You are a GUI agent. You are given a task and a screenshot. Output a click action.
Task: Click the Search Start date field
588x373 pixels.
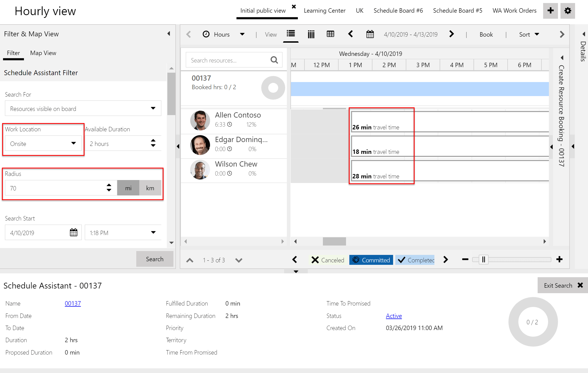click(x=43, y=233)
